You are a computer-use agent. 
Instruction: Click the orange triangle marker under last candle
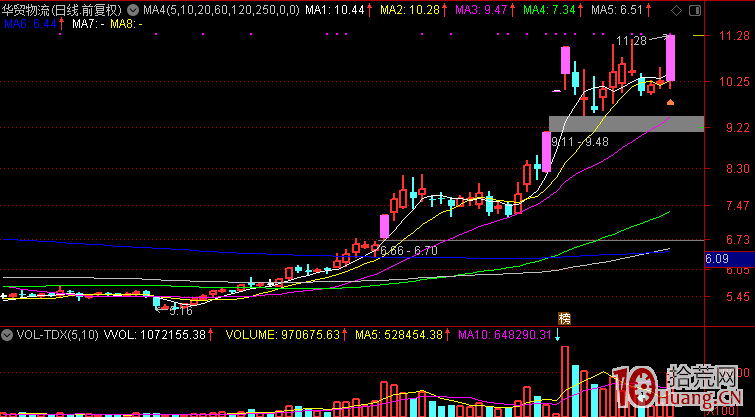click(670, 102)
